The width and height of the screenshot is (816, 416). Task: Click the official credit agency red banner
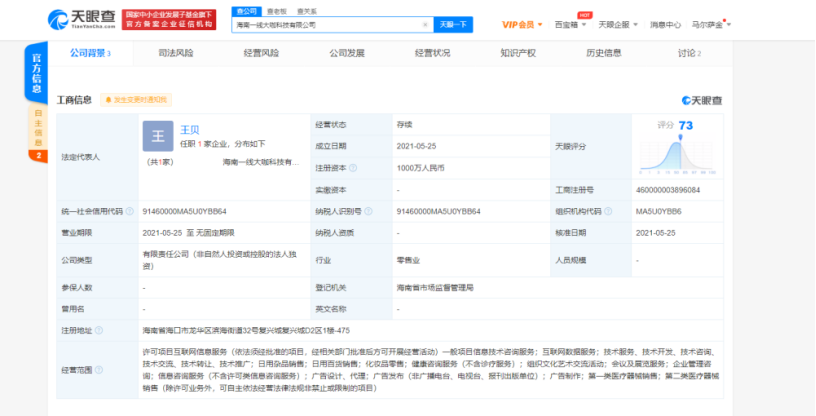[x=169, y=20]
